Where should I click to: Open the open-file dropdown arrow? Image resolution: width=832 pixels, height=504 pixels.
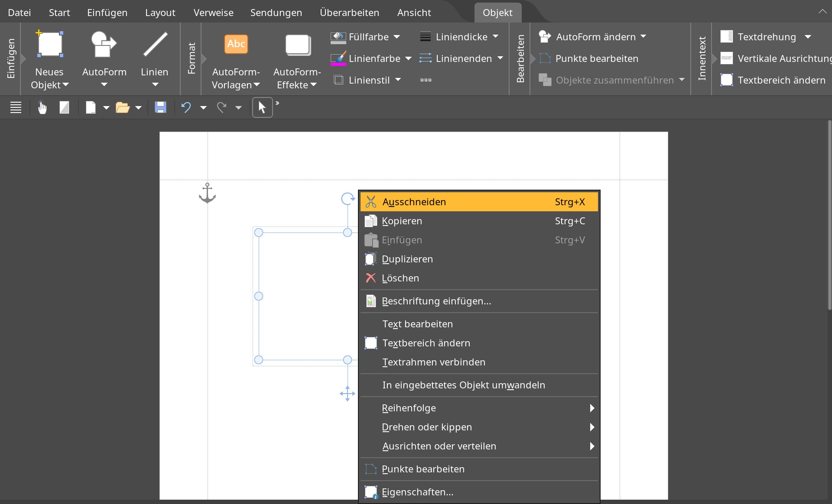pyautogui.click(x=139, y=108)
